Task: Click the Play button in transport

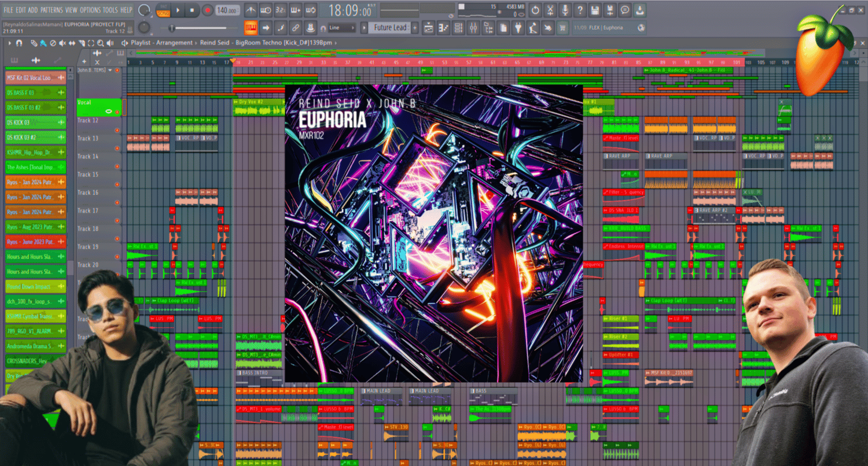Action: (178, 10)
